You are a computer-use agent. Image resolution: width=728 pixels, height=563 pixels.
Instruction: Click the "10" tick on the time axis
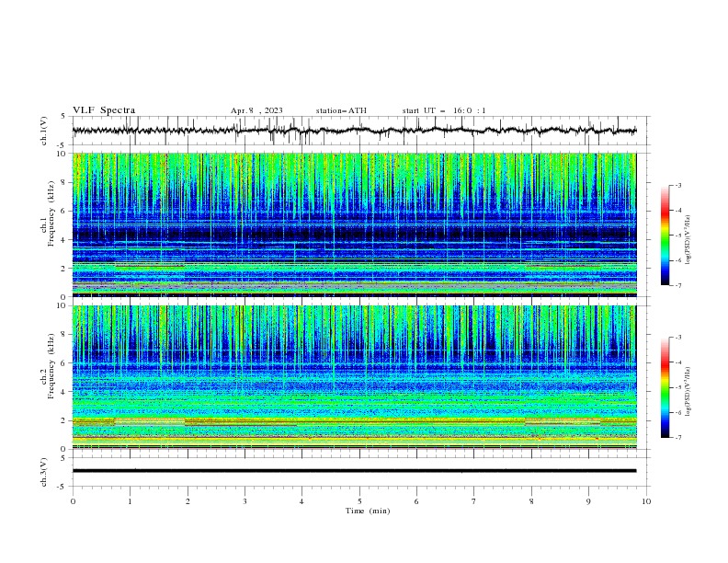tap(646, 501)
